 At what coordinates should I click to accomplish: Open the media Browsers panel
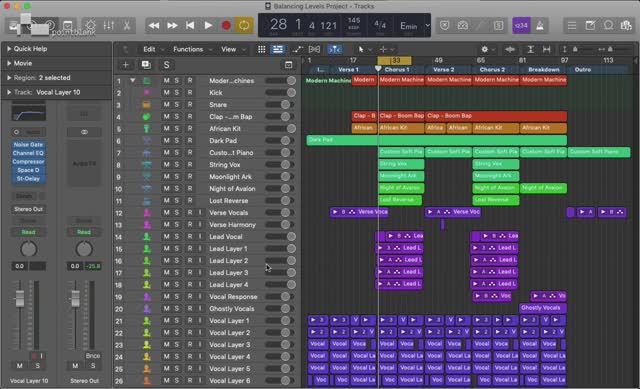point(626,26)
